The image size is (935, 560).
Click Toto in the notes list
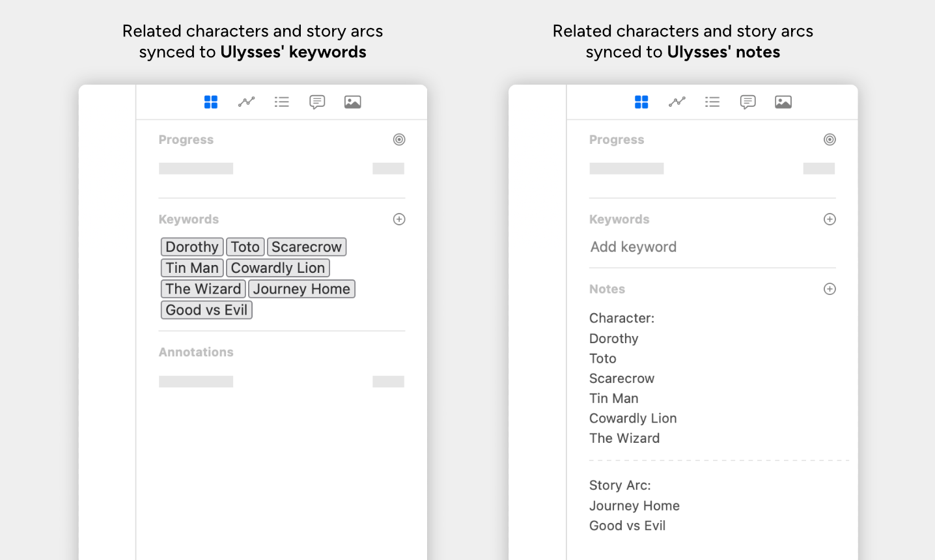(x=603, y=358)
